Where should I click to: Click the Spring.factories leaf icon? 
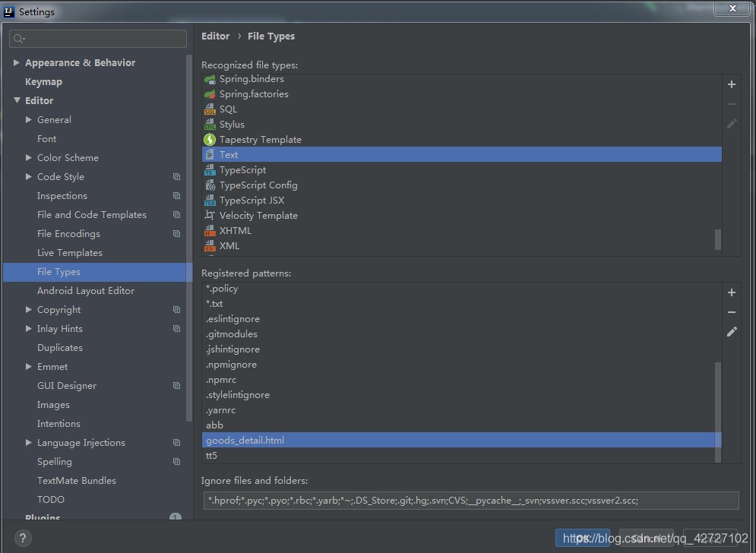(x=210, y=94)
